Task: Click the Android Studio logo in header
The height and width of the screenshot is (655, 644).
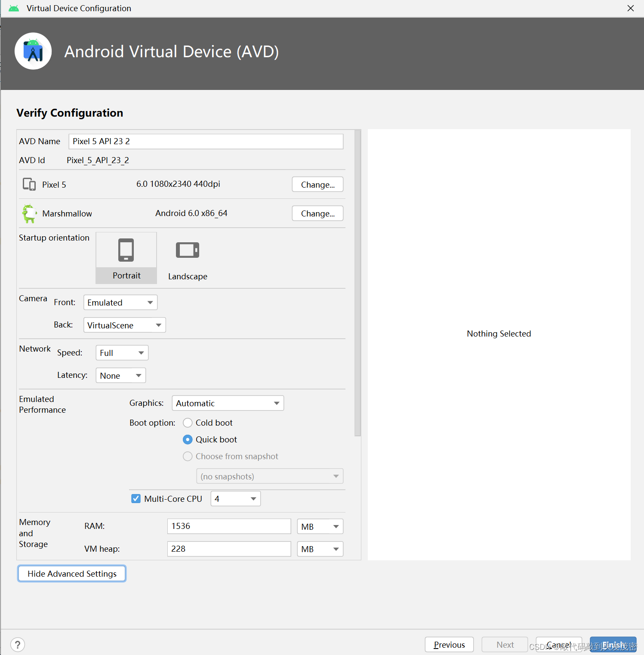Action: (x=33, y=51)
